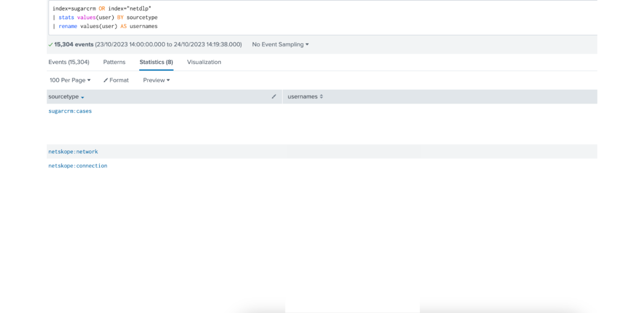Open the Preview dropdown menu
The width and height of the screenshot is (644, 313).
[156, 80]
